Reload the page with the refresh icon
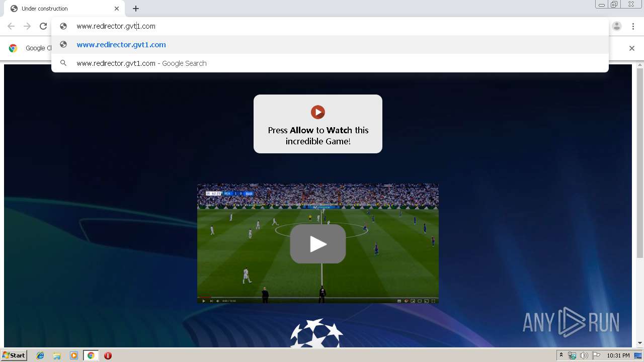644x362 pixels. pos(43,26)
